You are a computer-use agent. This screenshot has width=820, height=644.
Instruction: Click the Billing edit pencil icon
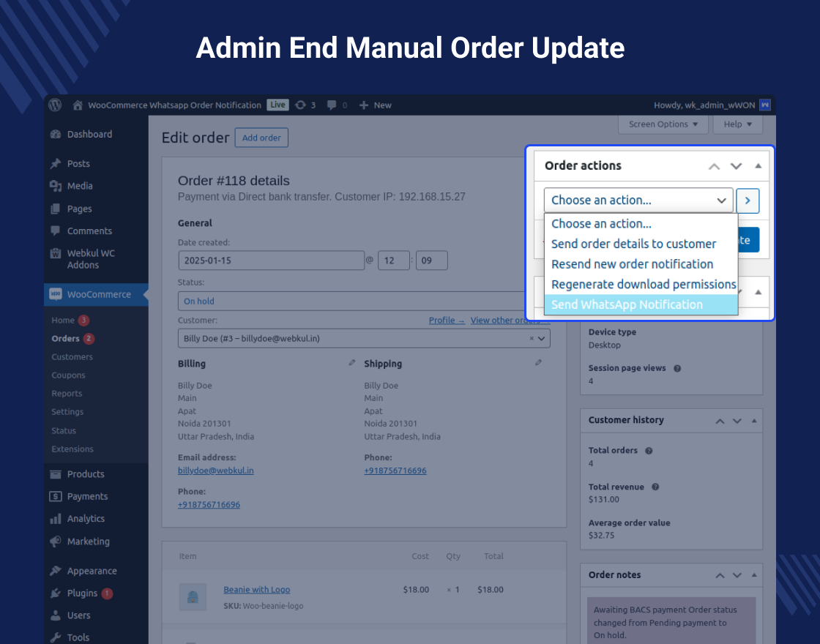coord(352,363)
